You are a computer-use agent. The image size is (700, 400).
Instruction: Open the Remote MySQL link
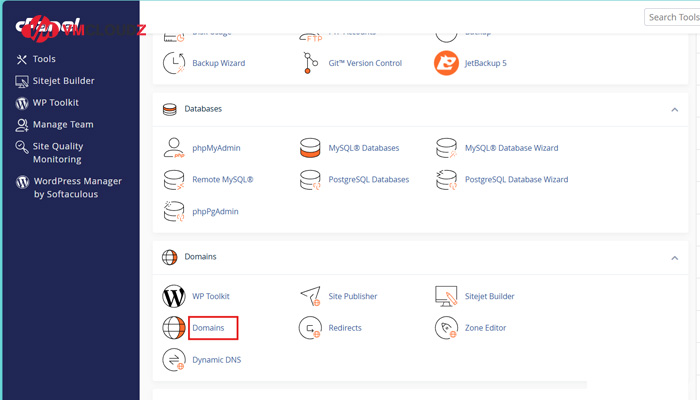point(223,179)
